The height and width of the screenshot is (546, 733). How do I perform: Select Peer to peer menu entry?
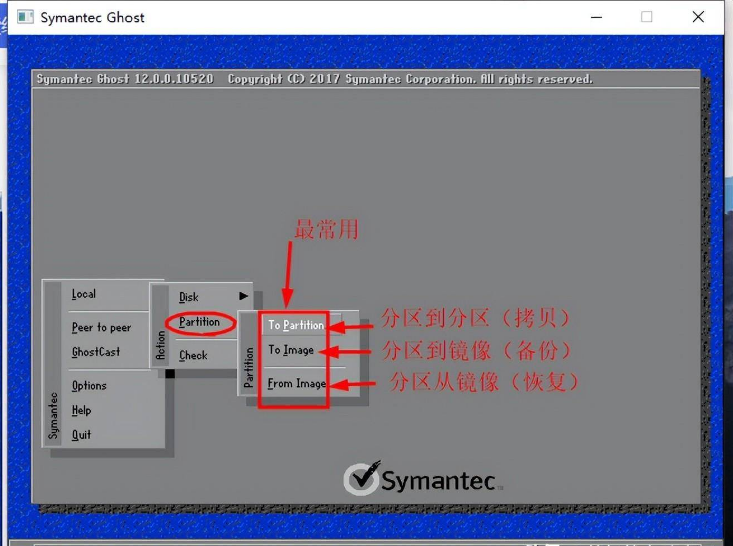(x=101, y=328)
